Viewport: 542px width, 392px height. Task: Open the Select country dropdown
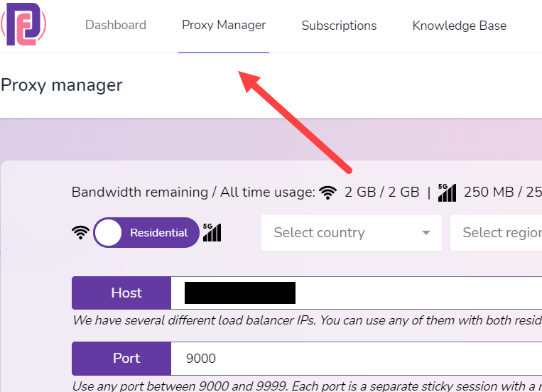tap(352, 233)
